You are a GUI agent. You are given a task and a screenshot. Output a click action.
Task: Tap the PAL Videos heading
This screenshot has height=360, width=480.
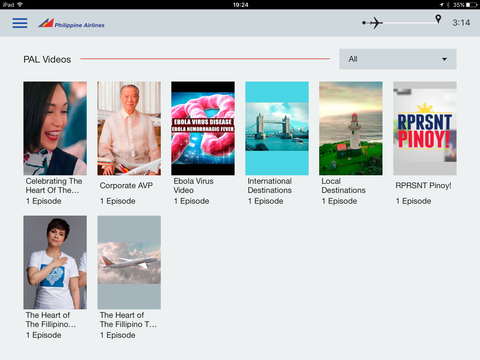47,59
